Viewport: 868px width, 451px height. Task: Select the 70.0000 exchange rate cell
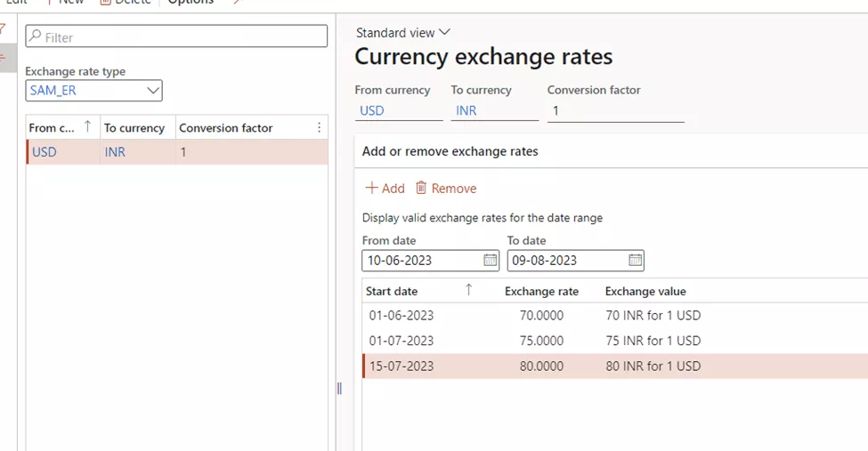tap(541, 316)
